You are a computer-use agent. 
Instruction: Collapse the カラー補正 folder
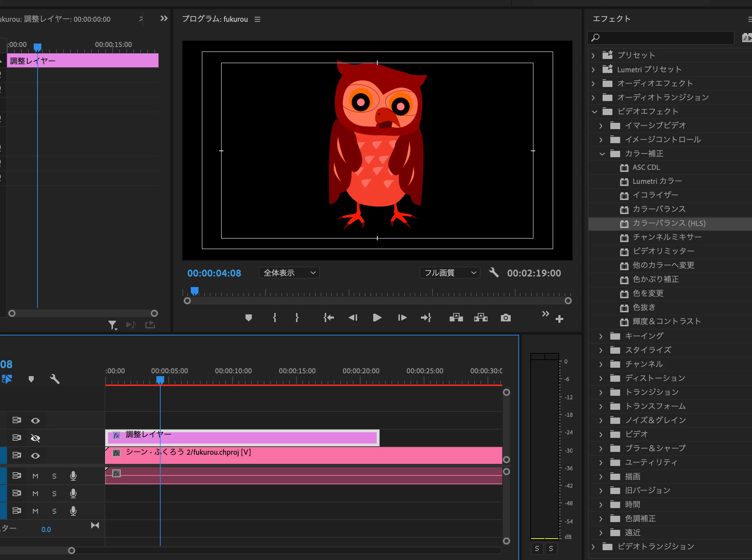(x=602, y=154)
